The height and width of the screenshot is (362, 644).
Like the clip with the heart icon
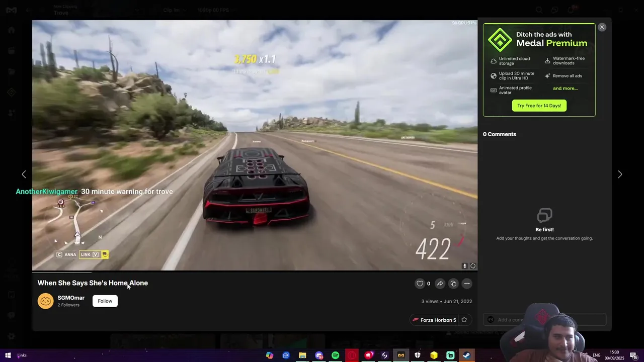[420, 284]
